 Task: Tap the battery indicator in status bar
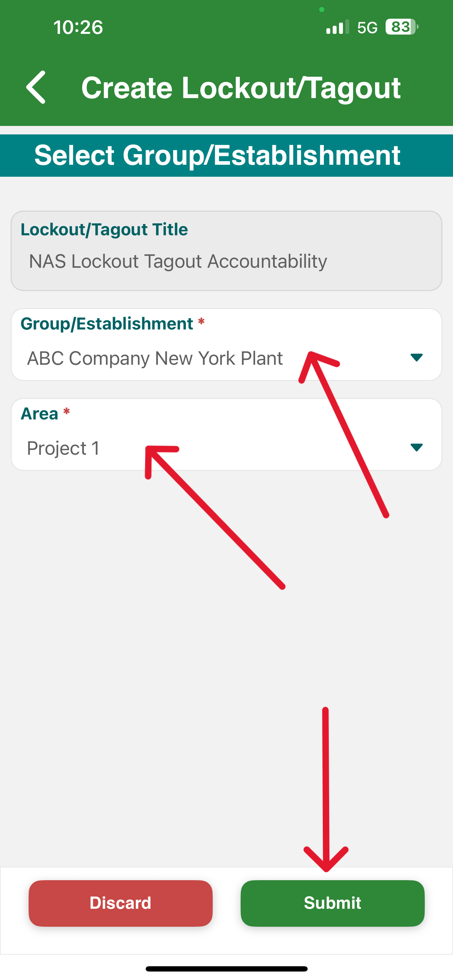(401, 27)
